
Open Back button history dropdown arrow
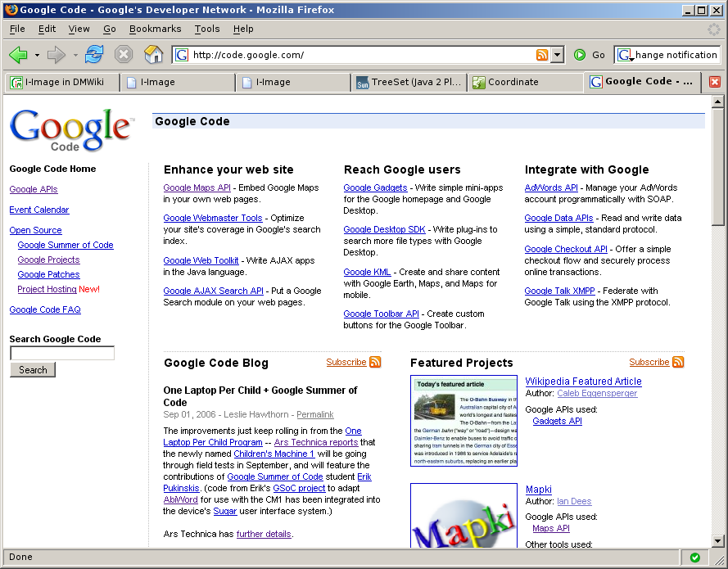pos(37,55)
